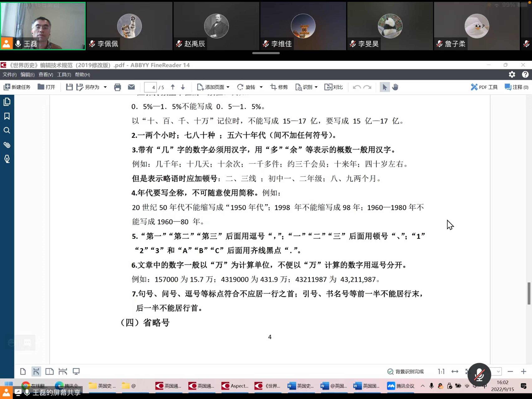This screenshot has height=399, width=532.
Task: Click 另存为 Save As button
Action: [88, 87]
